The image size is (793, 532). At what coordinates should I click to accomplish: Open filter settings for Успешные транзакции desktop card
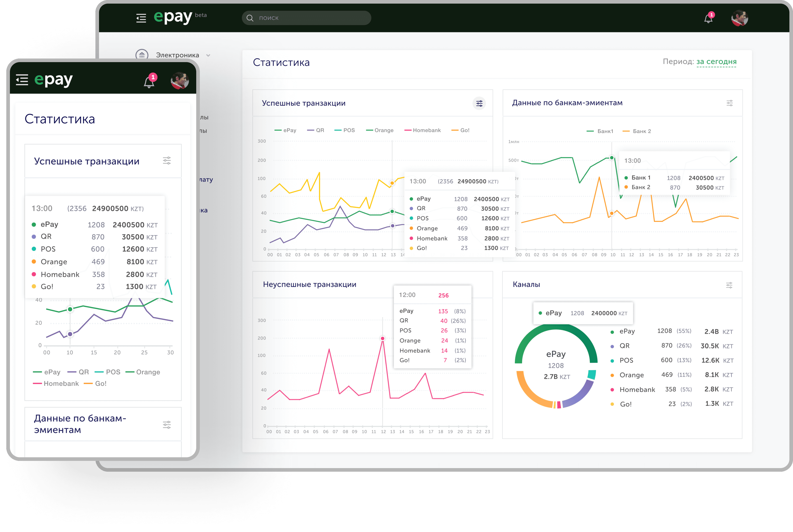tap(479, 103)
